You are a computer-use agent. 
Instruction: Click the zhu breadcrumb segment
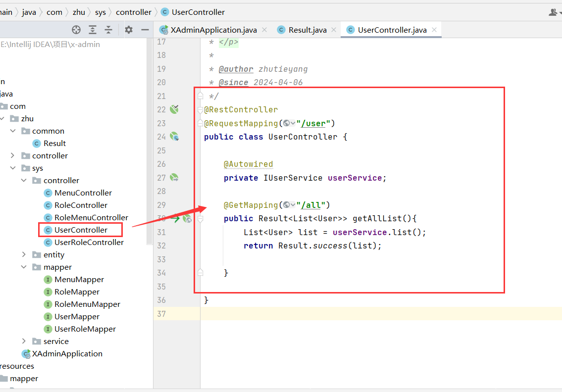pos(79,12)
